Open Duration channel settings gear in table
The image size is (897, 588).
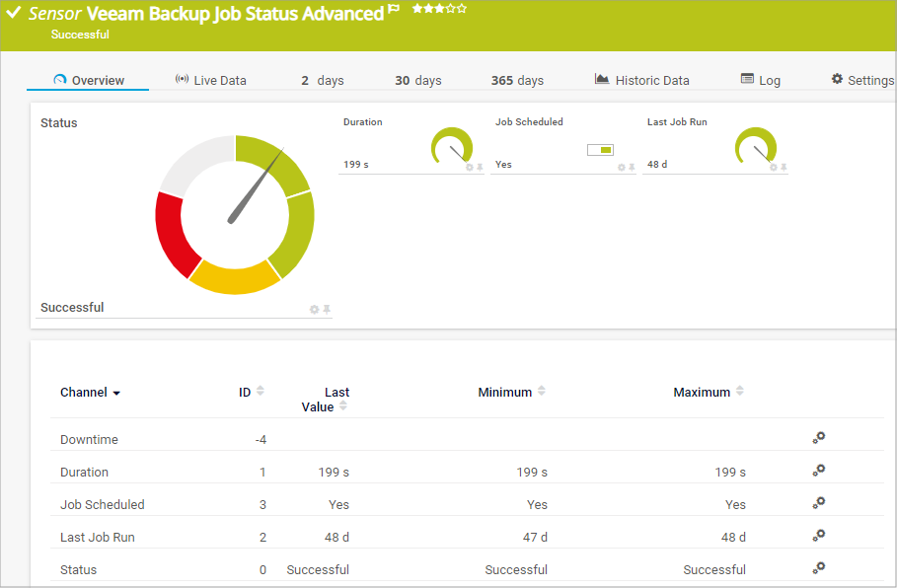tap(818, 471)
